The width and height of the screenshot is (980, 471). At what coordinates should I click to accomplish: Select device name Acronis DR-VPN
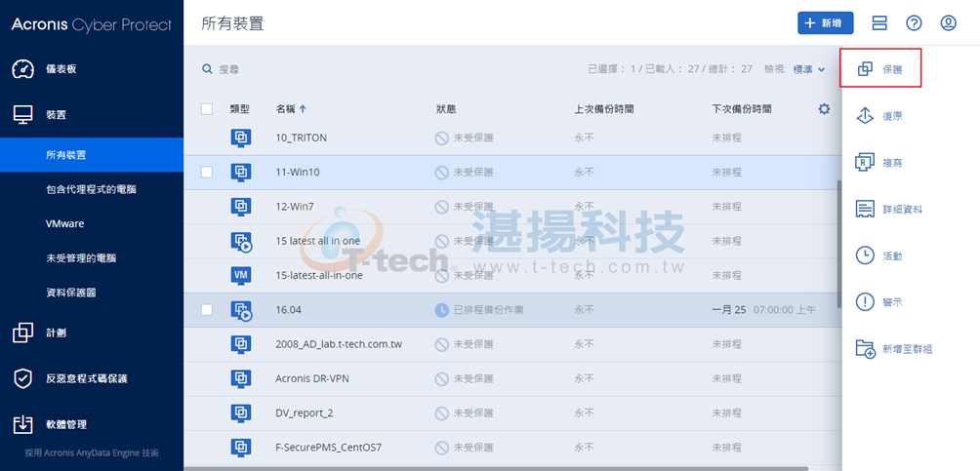click(312, 378)
